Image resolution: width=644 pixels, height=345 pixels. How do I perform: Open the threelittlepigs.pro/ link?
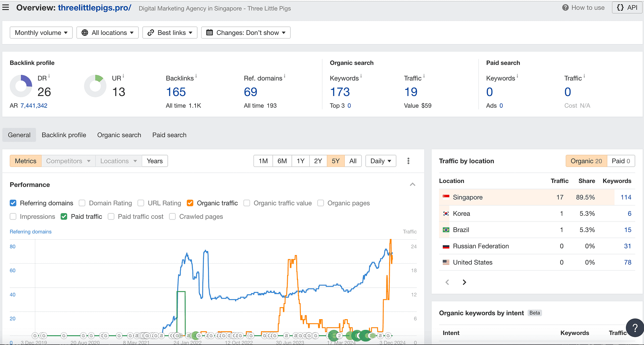[95, 8]
